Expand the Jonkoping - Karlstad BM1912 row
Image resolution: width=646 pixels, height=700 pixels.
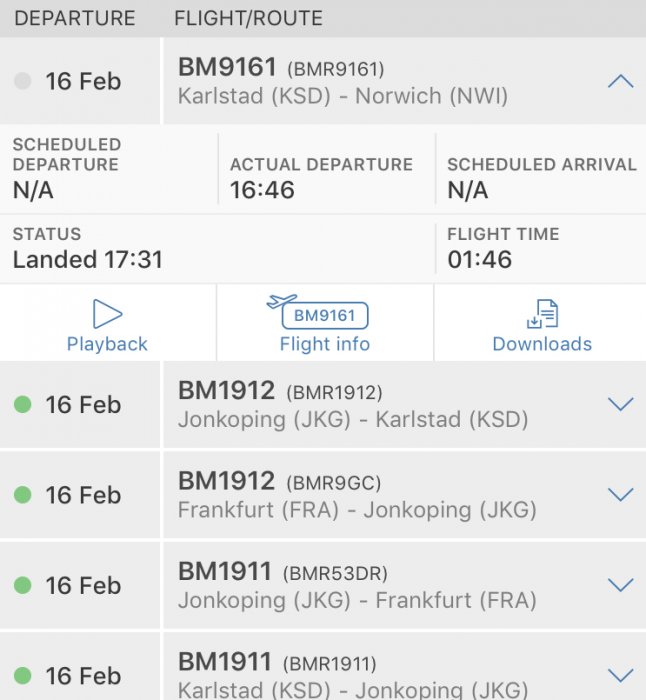point(621,405)
